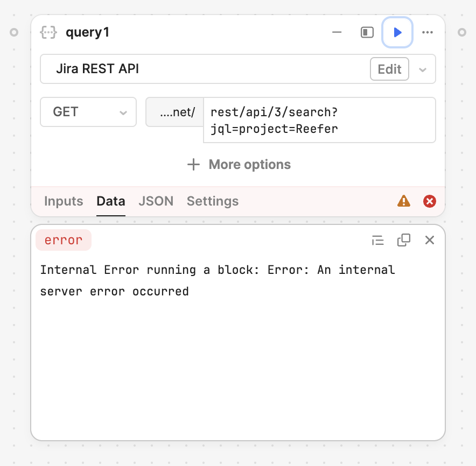Toggle the formatted list view icon in error panel

coord(377,241)
